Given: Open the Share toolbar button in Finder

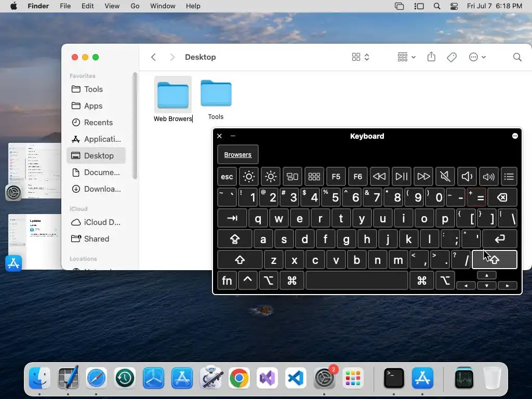Looking at the screenshot, I should [x=431, y=57].
